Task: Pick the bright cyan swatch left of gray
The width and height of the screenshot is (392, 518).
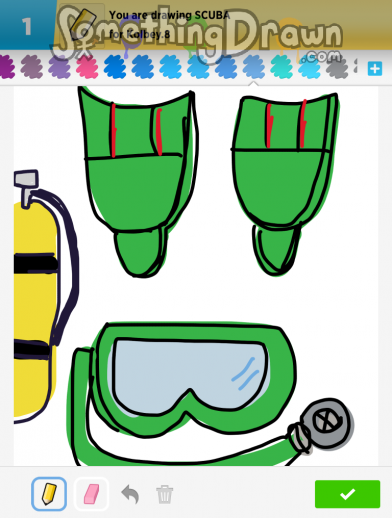Action: click(309, 67)
